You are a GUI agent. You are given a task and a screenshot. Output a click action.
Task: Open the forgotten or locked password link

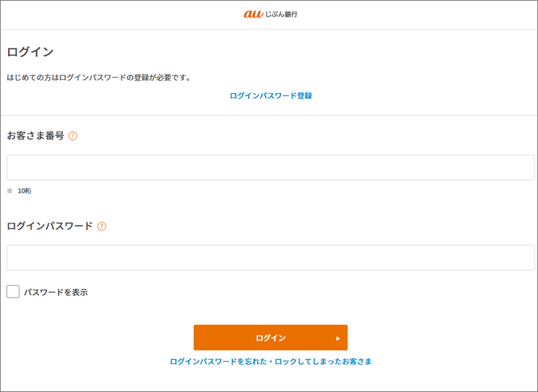[x=270, y=362]
